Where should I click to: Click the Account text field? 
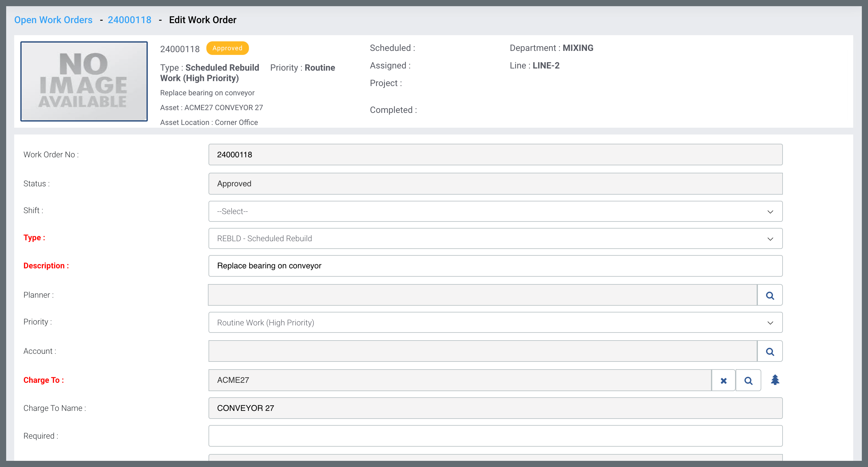pyautogui.click(x=482, y=351)
